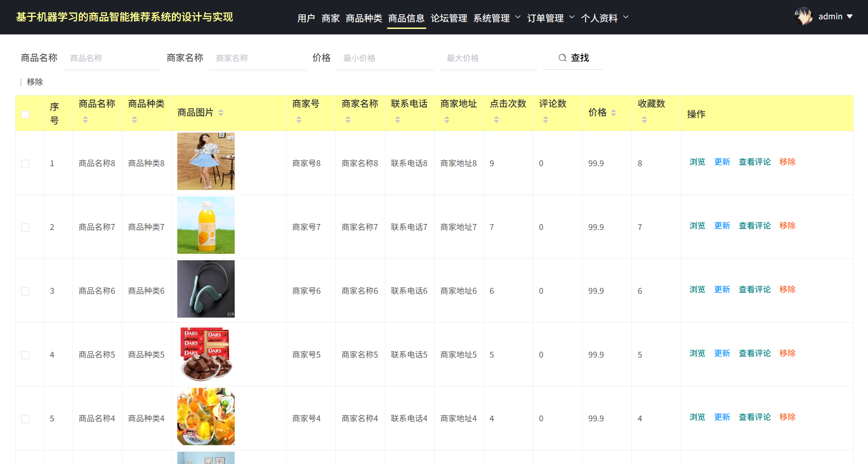Expand the 订单管理 menu arrow
The width and height of the screenshot is (868, 464).
pos(572,17)
